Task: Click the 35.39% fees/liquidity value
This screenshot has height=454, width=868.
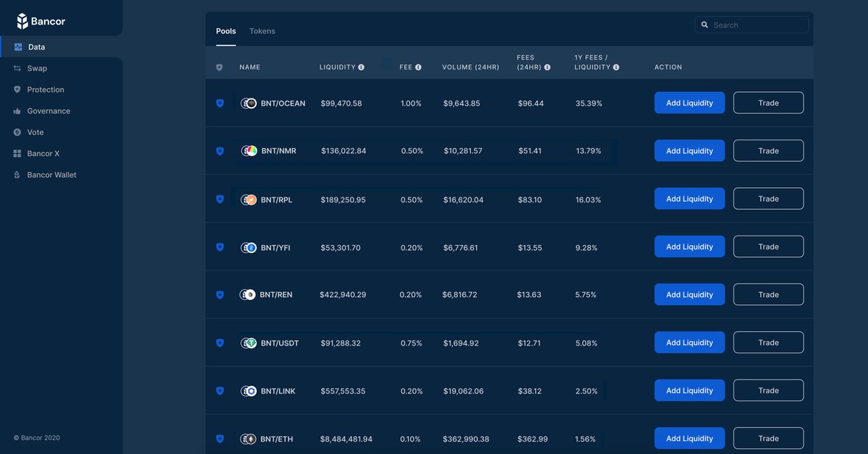Action: (589, 103)
